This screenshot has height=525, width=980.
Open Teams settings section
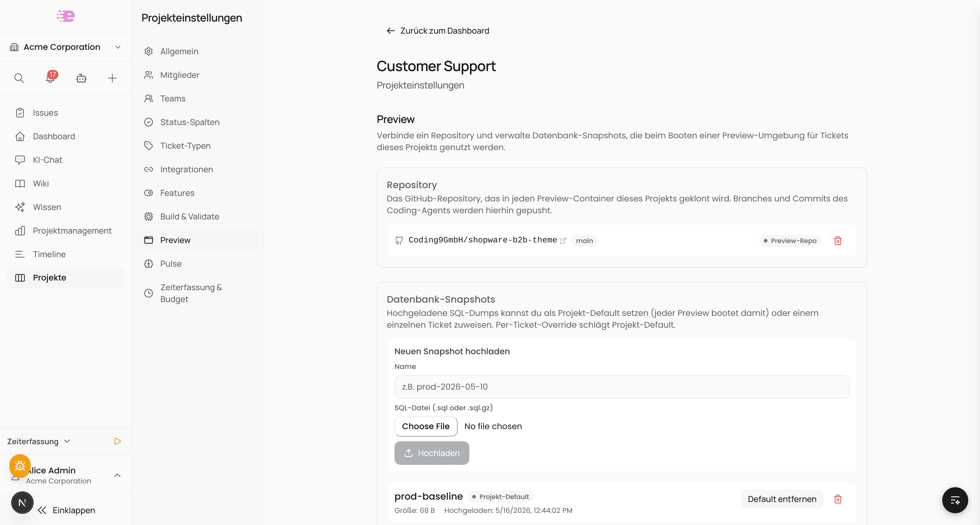pos(198,99)
